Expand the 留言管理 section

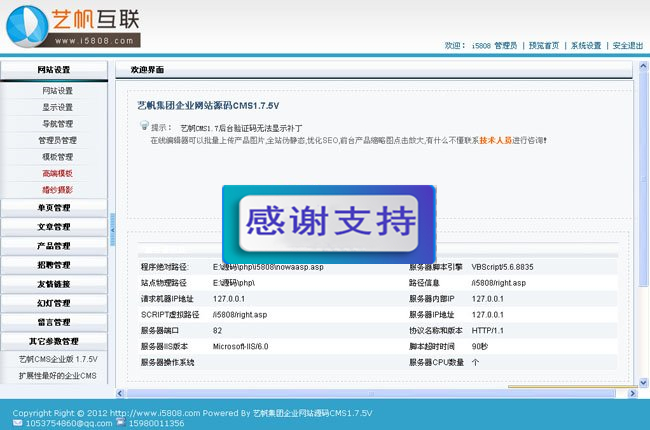[x=54, y=322]
